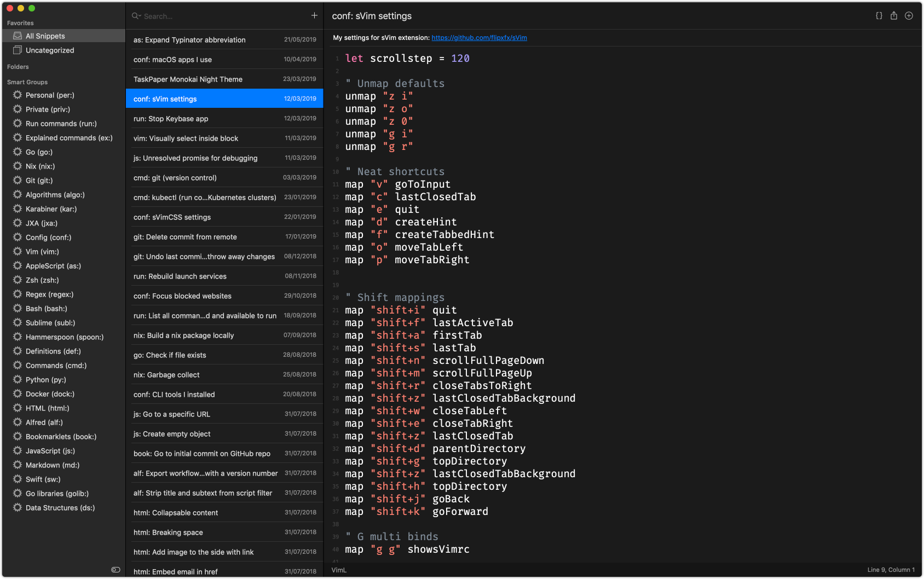924x579 pixels.
Task: Click the Vim (vim:) gear icon
Action: (18, 252)
